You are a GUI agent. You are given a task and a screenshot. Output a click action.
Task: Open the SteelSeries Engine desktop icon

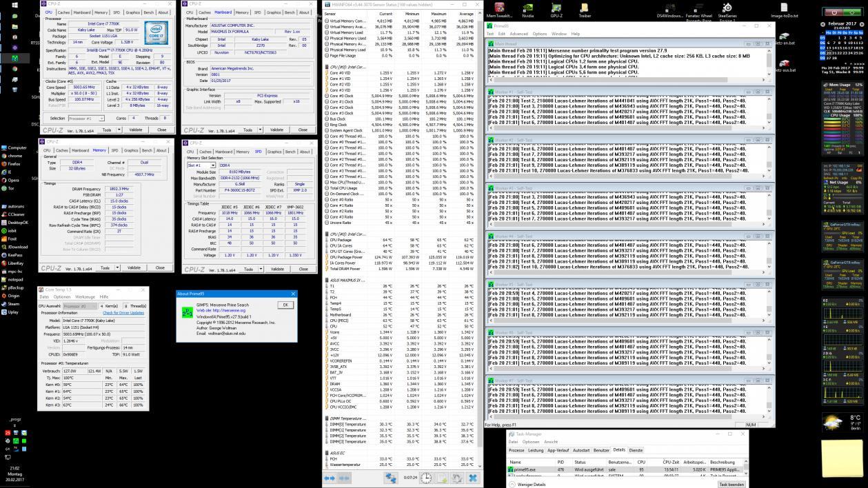pos(727,10)
